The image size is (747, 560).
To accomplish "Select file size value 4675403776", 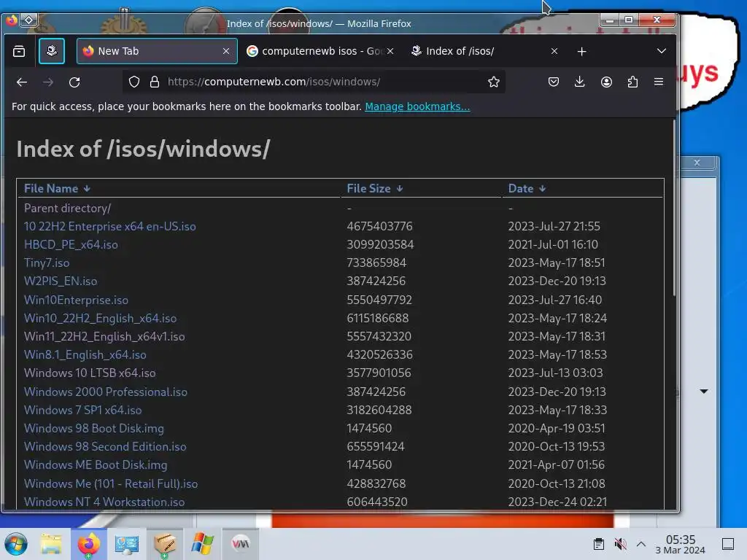I will coord(379,226).
